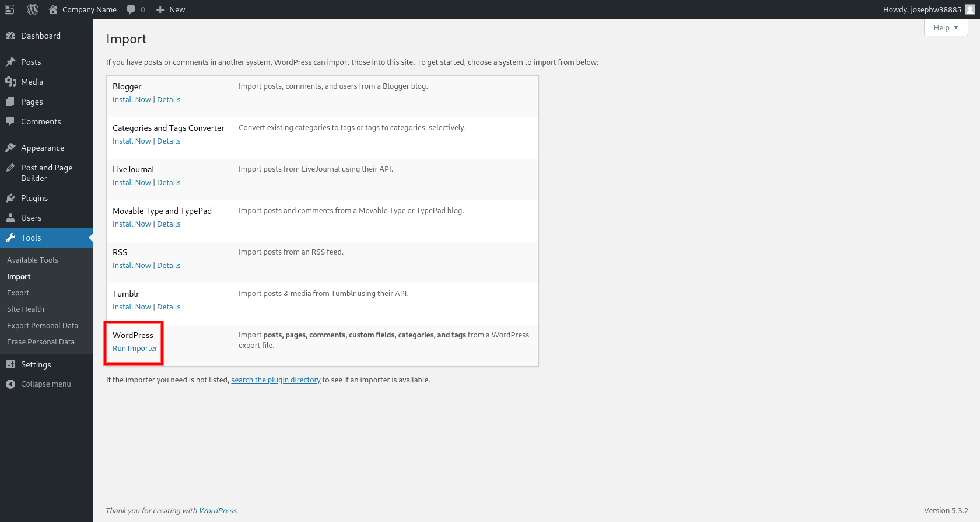Click the Plugins plug icon
Screen dimensions: 980x522
[x=10, y=198]
